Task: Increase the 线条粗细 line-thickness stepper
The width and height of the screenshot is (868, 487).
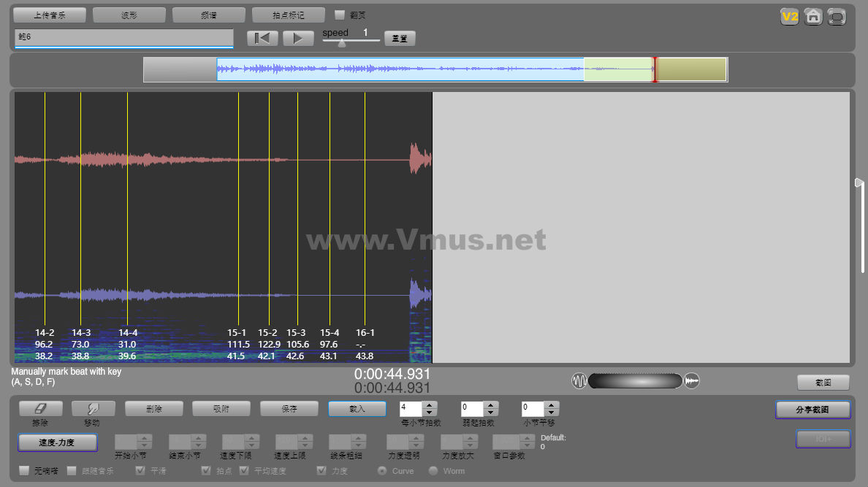Action: 359,438
